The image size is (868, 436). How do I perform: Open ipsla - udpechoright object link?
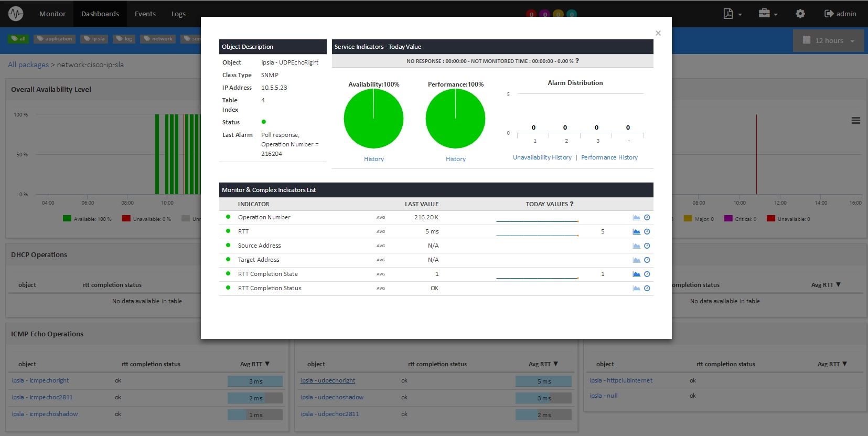[x=328, y=380]
